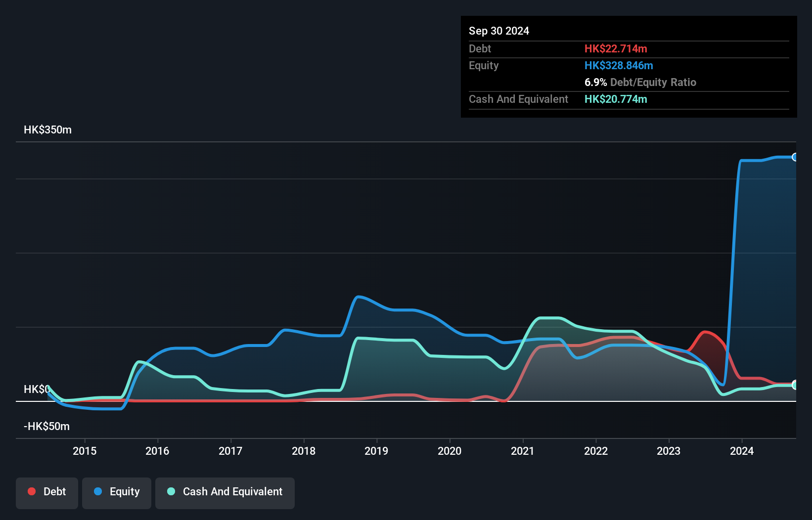Click the blue Equity legend dot
Viewport: 812px width, 520px height.
[x=98, y=491]
